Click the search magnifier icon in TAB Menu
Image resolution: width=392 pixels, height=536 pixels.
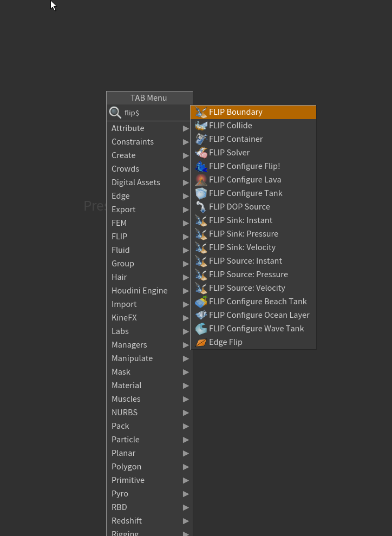(x=115, y=113)
